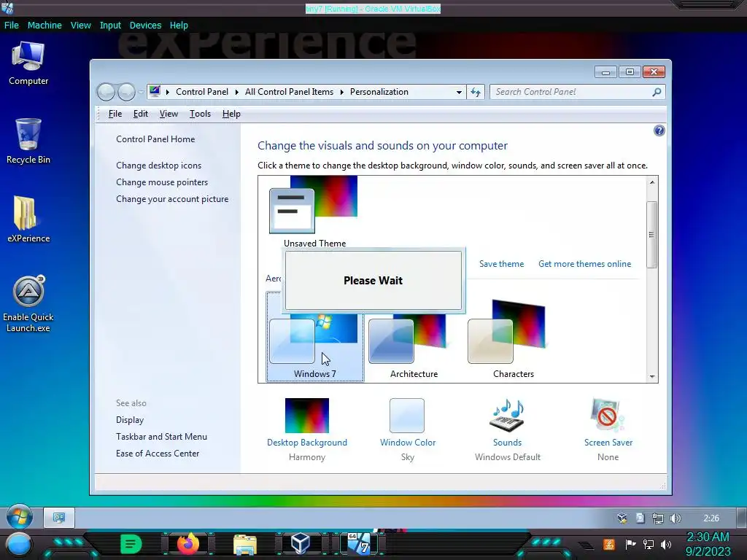Open Sounds settings icon
The width and height of the screenshot is (747, 560).
(508, 416)
